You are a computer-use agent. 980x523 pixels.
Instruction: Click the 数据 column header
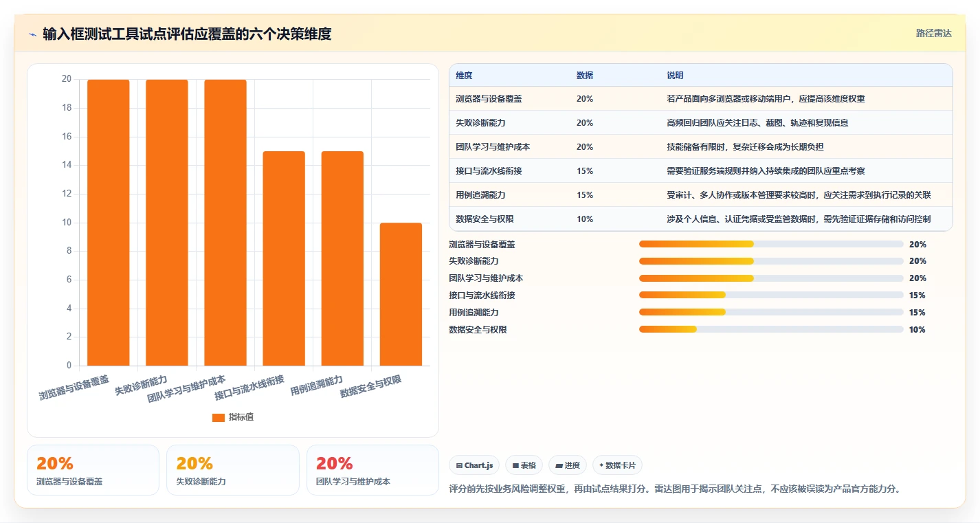click(585, 76)
